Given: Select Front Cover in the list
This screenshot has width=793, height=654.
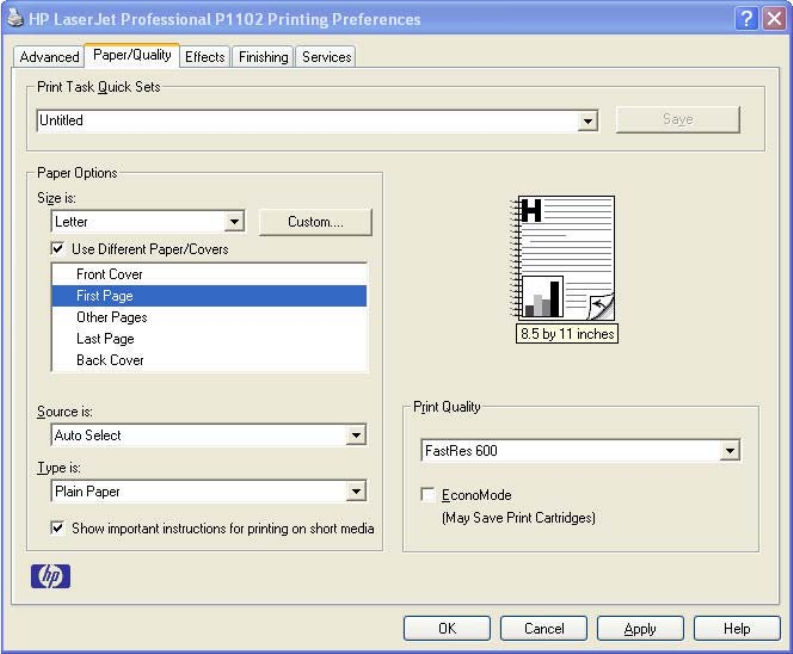Looking at the screenshot, I should click(209, 274).
